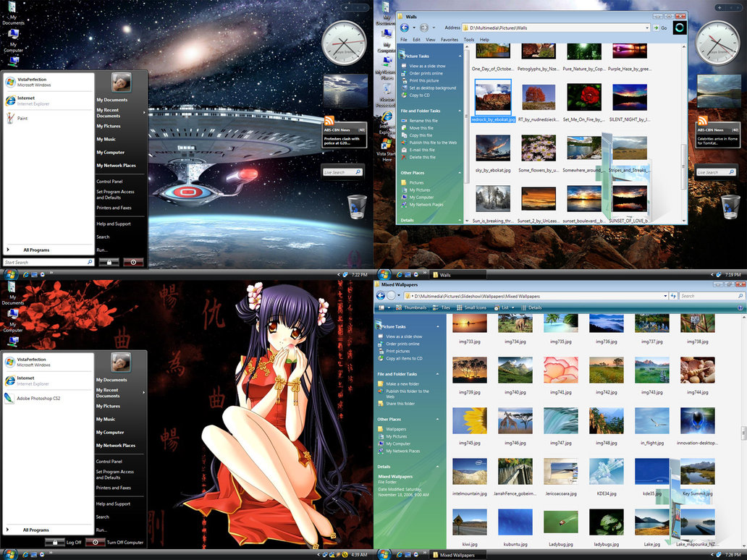This screenshot has width=747, height=560.
Task: Switch to Details view in Mixed Wallpapers toolbar
Action: click(x=531, y=307)
